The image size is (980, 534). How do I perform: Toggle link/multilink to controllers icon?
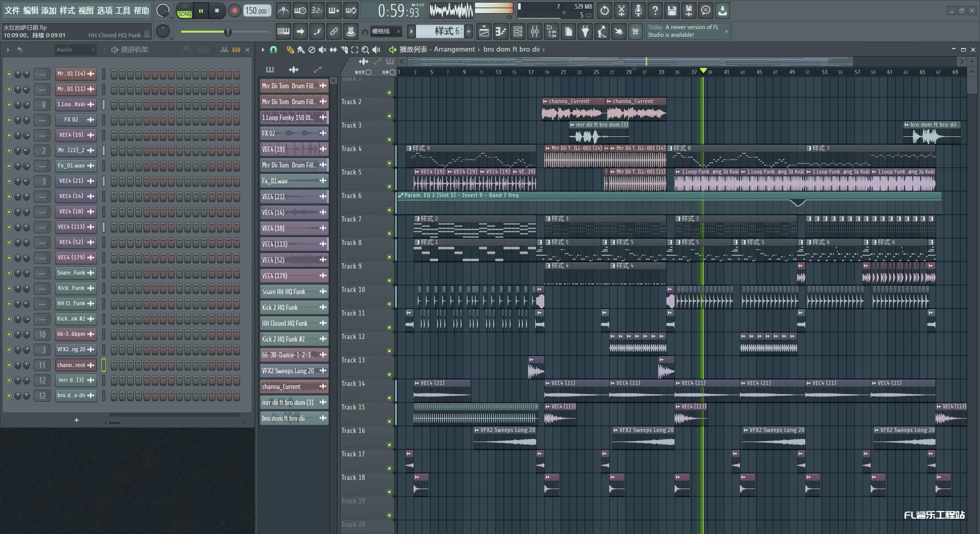[334, 32]
